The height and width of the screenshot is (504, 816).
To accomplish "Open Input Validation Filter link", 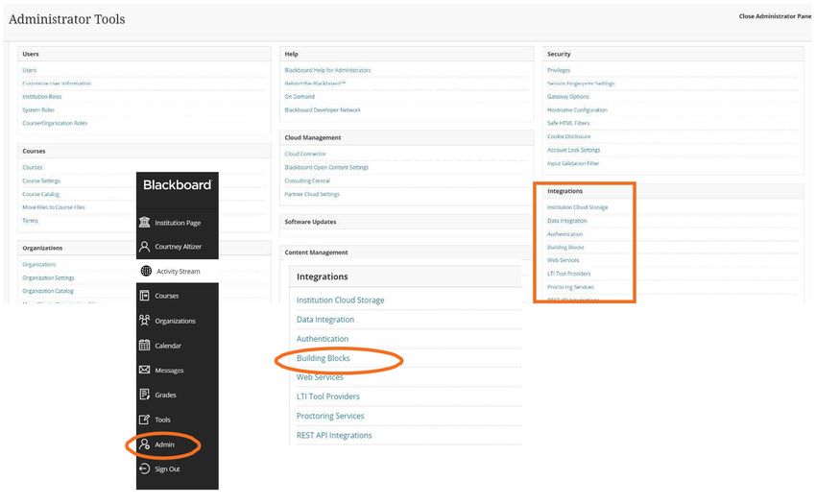I will coord(573,163).
